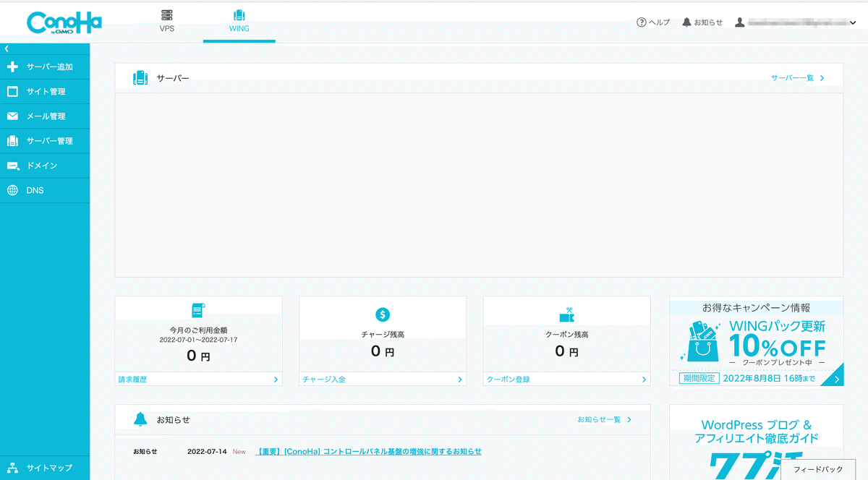The image size is (868, 480).
Task: Click the ヘルプ link
Action: point(659,22)
